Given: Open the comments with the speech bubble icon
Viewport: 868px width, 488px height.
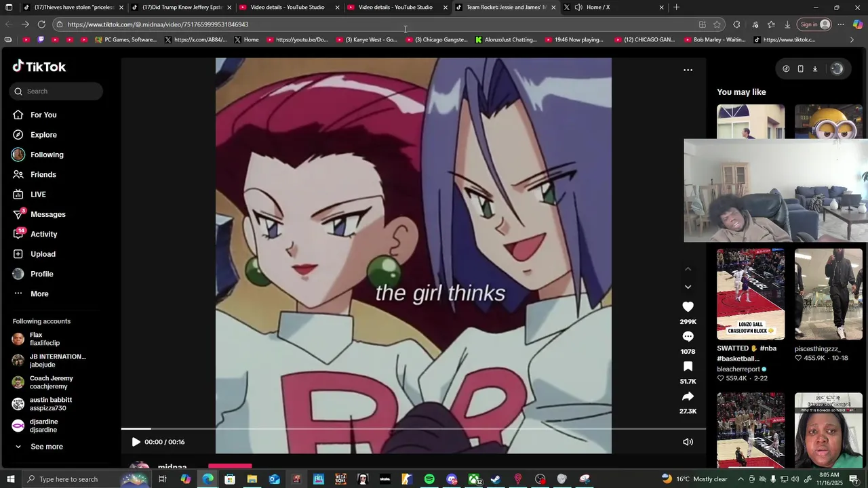Looking at the screenshot, I should tap(688, 337).
